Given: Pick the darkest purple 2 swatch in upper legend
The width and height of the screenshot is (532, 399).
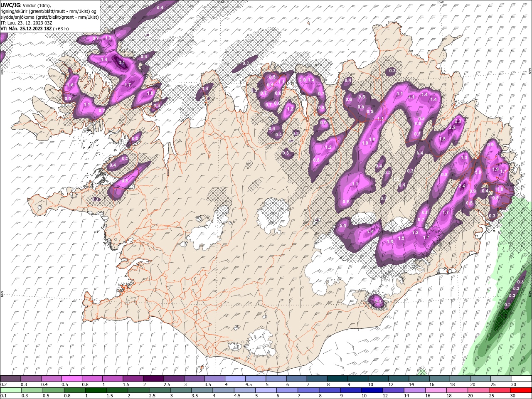Looking at the screenshot, I should pos(153,379).
